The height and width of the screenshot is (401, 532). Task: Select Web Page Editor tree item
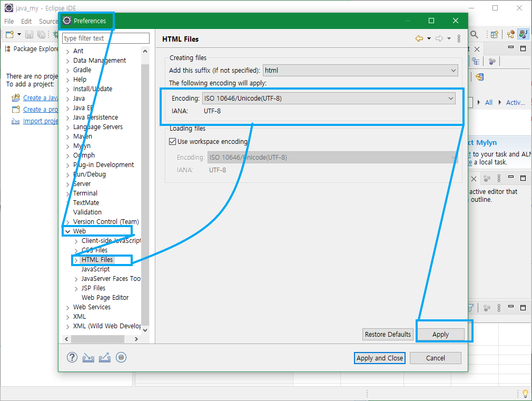105,298
